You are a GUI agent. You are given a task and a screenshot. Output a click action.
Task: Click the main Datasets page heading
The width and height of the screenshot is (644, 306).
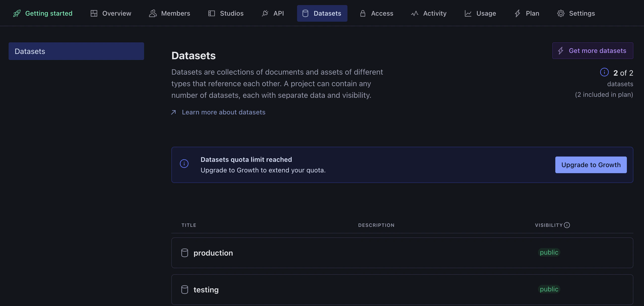pyautogui.click(x=194, y=55)
